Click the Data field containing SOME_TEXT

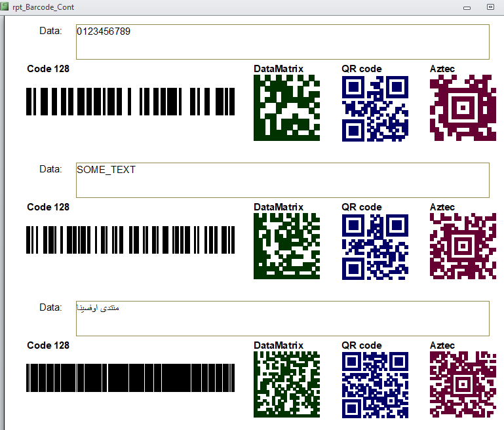click(282, 180)
